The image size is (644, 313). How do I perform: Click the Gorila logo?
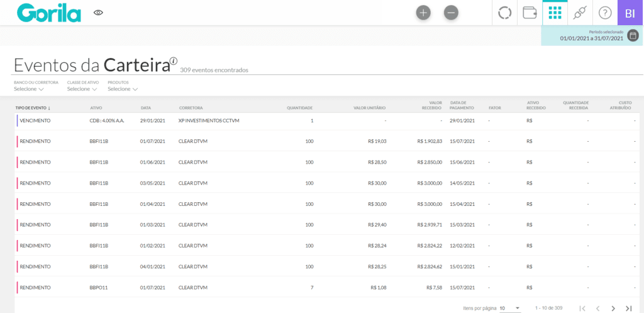pyautogui.click(x=49, y=13)
